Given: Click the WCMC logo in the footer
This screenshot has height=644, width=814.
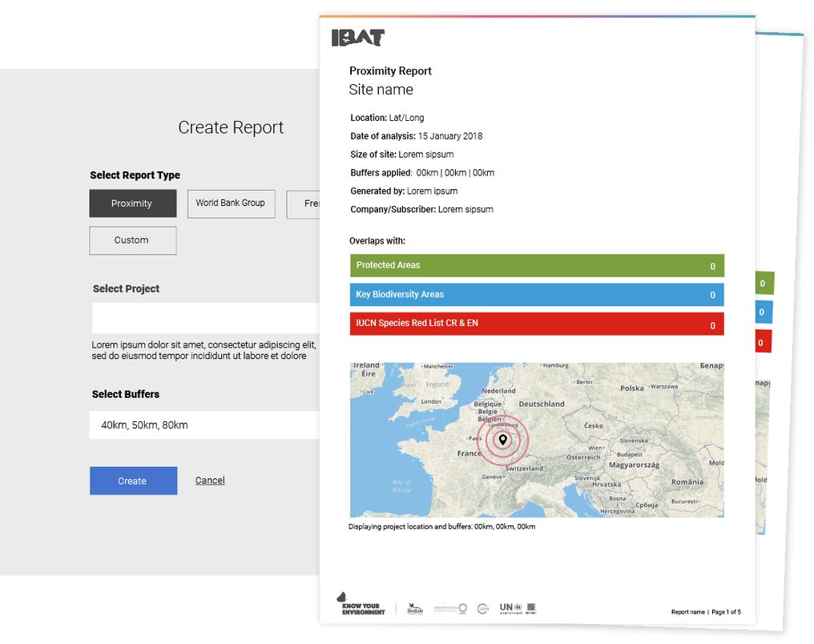Looking at the screenshot, I should [x=531, y=608].
